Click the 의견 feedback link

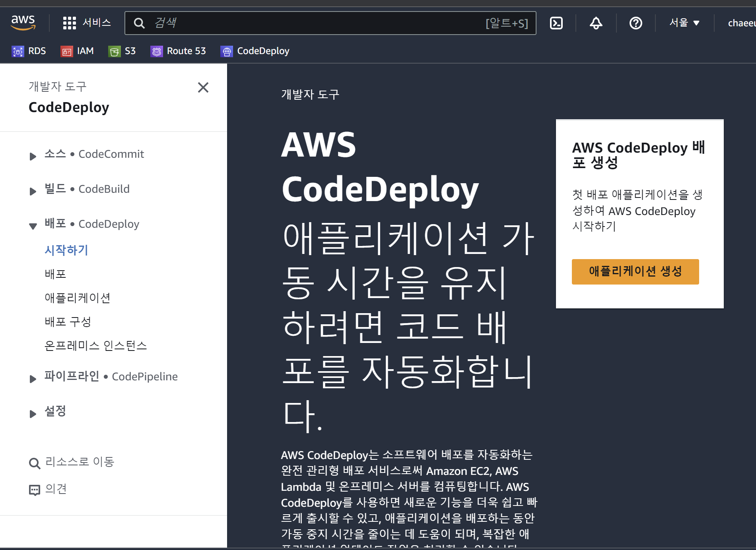tap(56, 489)
